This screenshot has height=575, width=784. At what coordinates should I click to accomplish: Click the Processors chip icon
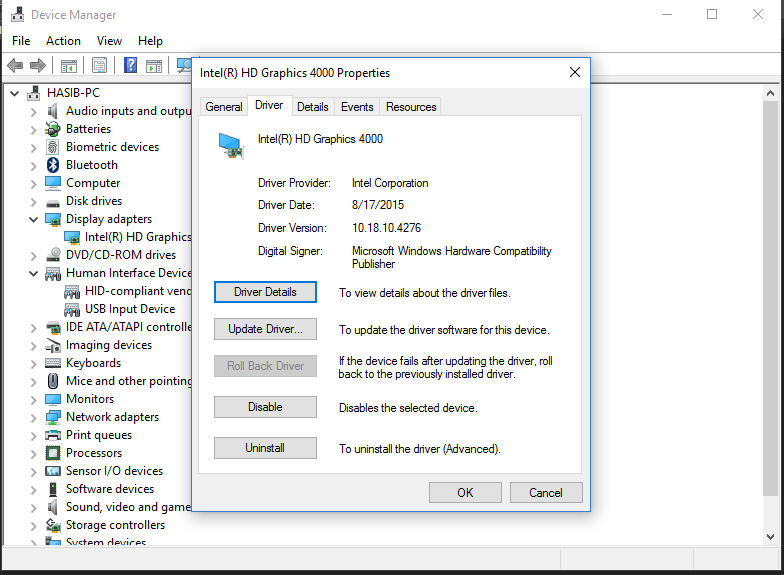point(52,453)
